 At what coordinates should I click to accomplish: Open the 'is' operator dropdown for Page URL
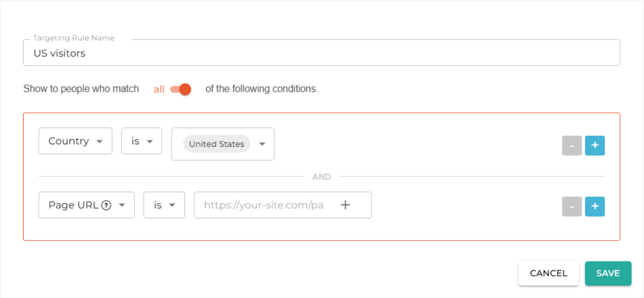coord(164,205)
